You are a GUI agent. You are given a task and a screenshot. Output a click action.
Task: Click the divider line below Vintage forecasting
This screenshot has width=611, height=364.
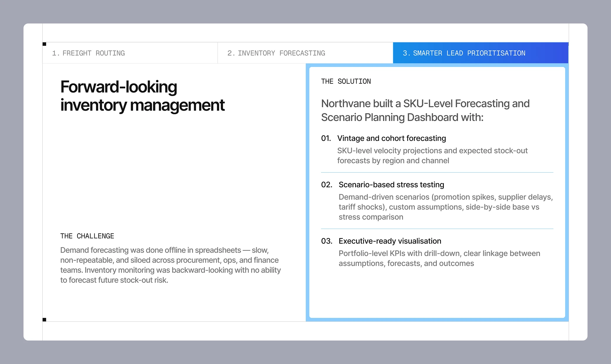[437, 172]
